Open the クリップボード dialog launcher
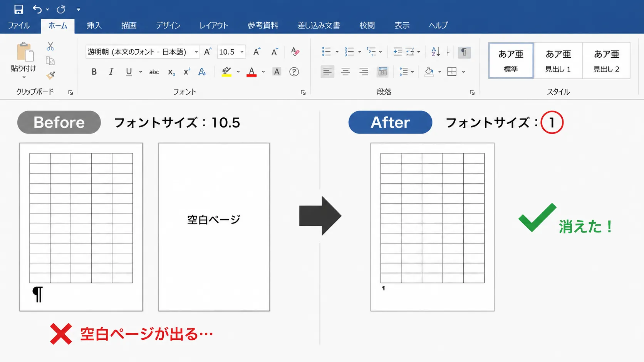This screenshot has height=362, width=644. pos(70,92)
